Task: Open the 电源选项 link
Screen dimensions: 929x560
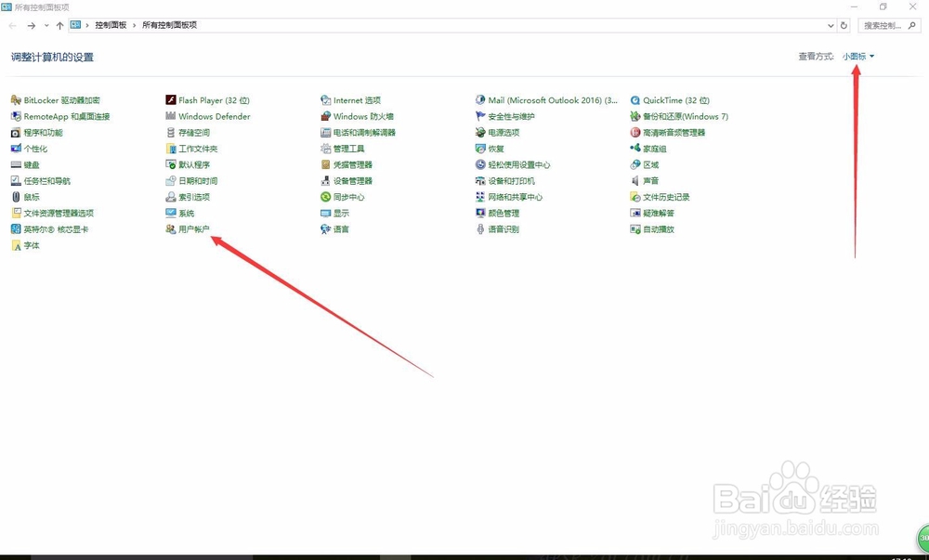Action: [503, 133]
